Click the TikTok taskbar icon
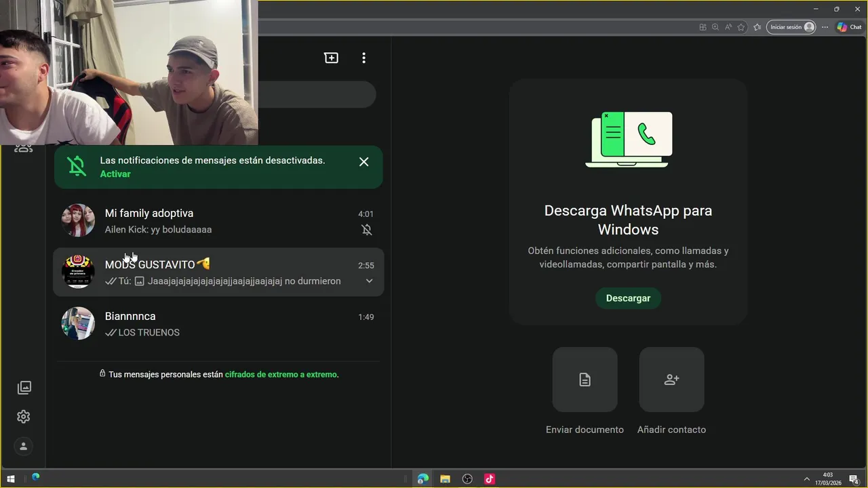The height and width of the screenshot is (488, 868). pyautogui.click(x=489, y=479)
